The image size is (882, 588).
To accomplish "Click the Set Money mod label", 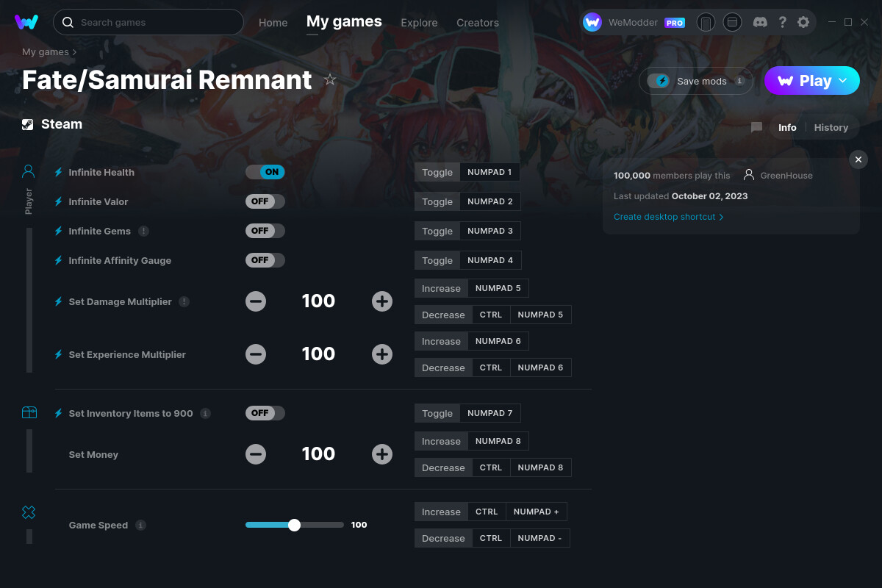I will coord(93,454).
